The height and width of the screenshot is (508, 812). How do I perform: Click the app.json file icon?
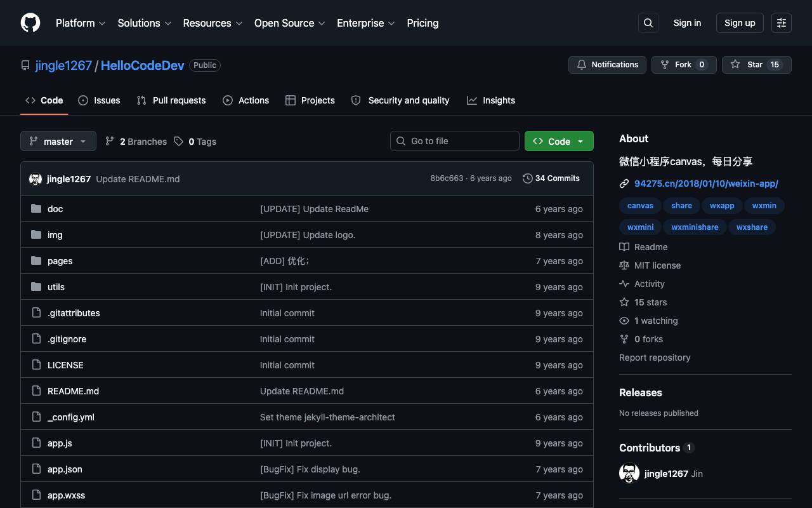pos(36,469)
